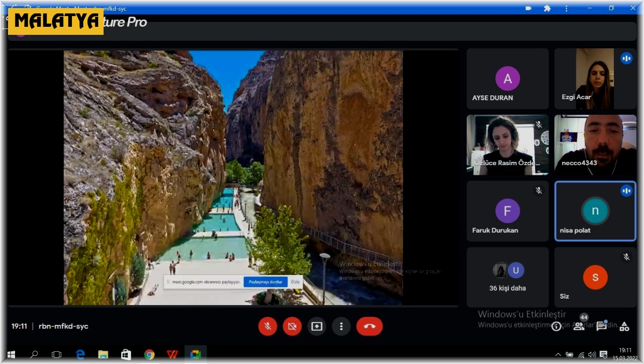
Task: Show the participants list people icon
Action: [x=579, y=326]
